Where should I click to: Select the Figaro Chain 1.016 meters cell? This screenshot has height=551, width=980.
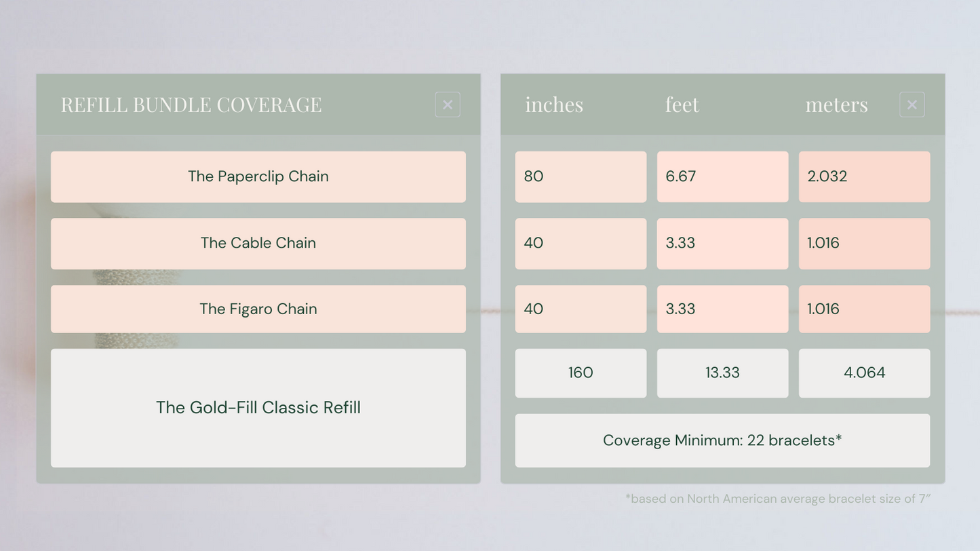pyautogui.click(x=864, y=309)
